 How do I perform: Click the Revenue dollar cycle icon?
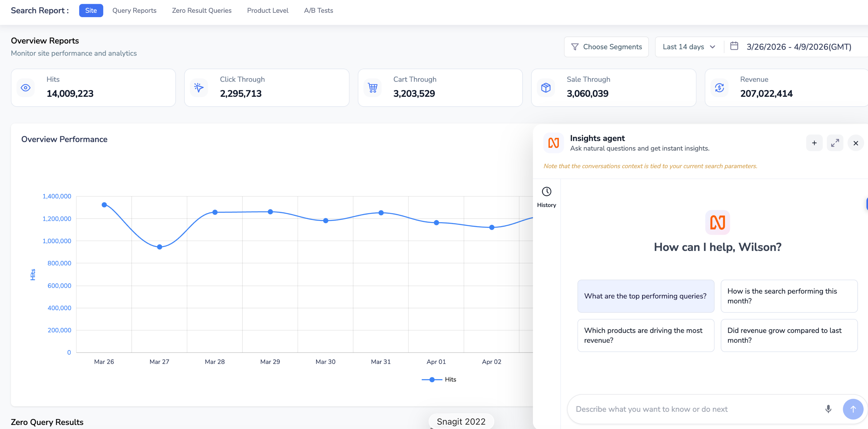coord(719,88)
